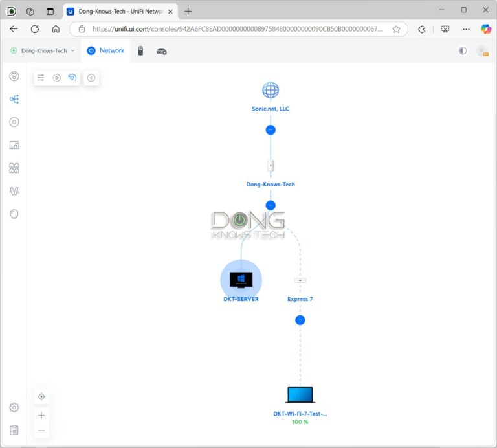Zoom in on the topology map
This screenshot has width=497, height=448.
tap(41, 416)
